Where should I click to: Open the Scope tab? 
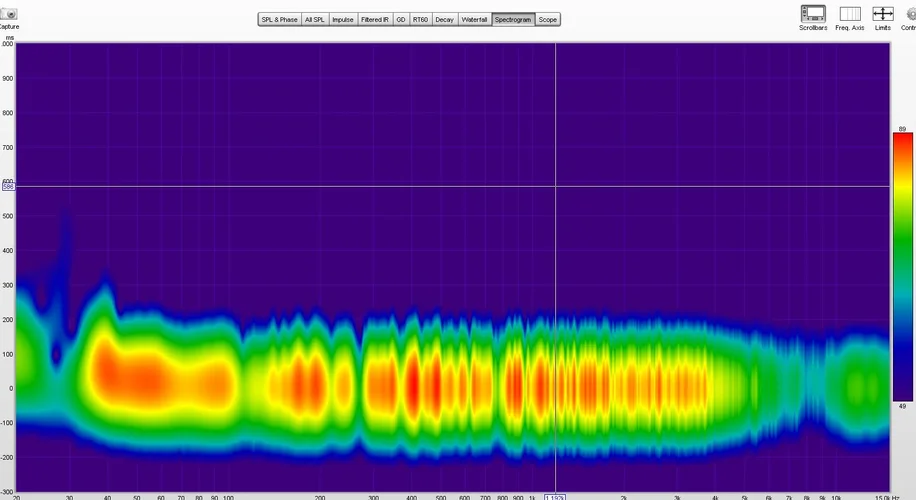[x=547, y=19]
